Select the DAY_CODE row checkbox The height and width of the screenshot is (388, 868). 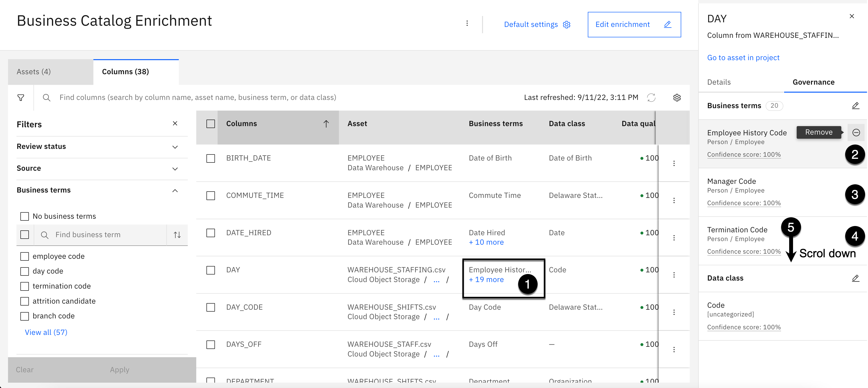tap(211, 307)
